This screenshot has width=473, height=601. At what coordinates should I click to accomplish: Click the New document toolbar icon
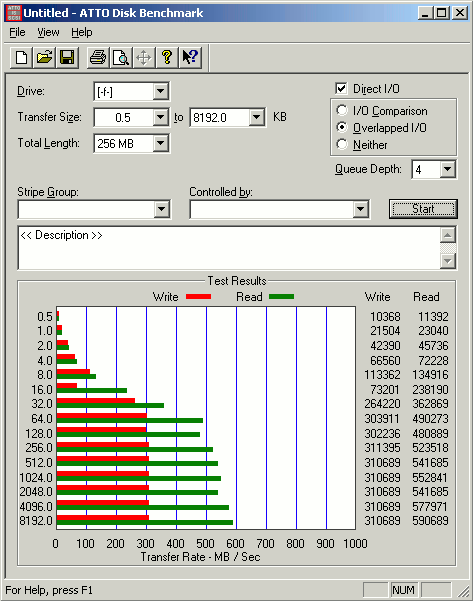click(x=21, y=58)
